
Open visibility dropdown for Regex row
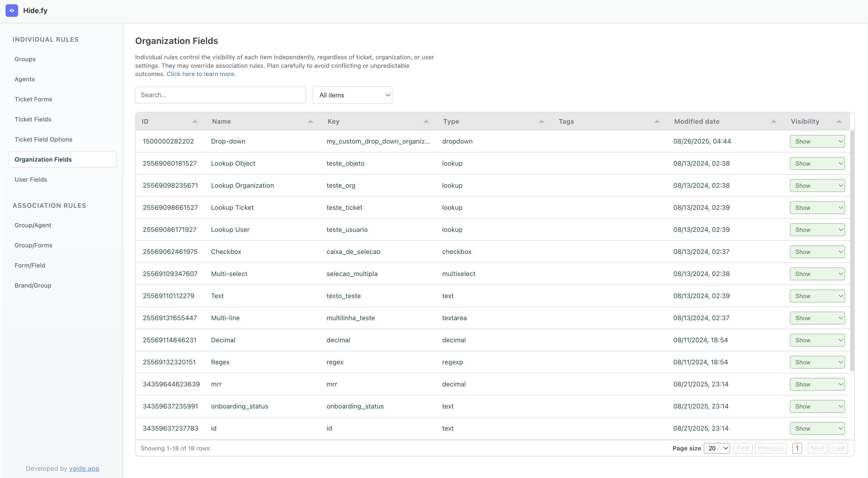click(x=817, y=362)
